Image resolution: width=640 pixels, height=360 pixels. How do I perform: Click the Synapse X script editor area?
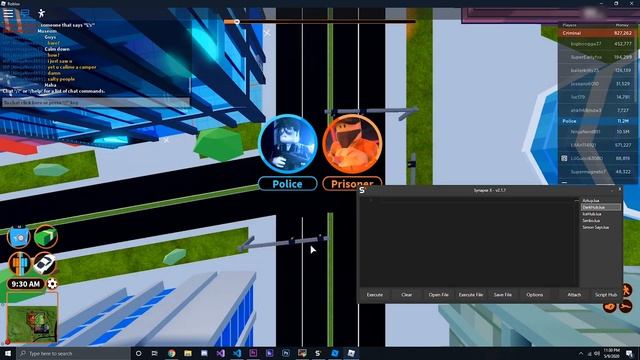click(469, 243)
